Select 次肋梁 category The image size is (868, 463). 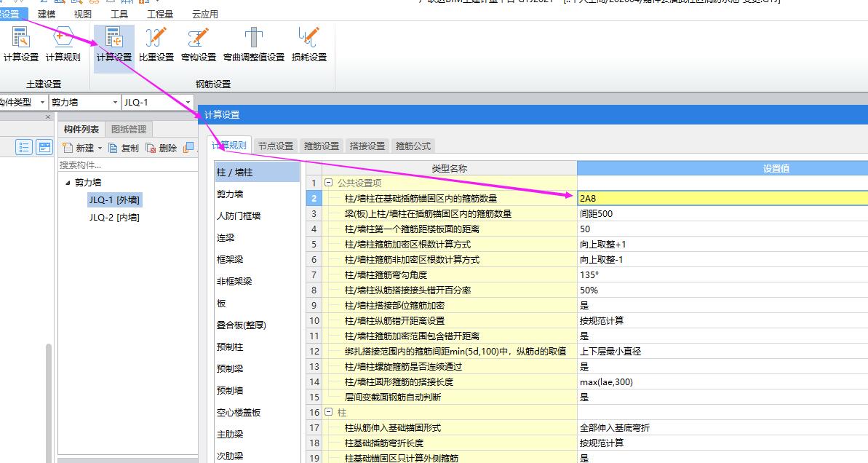pyautogui.click(x=258, y=456)
